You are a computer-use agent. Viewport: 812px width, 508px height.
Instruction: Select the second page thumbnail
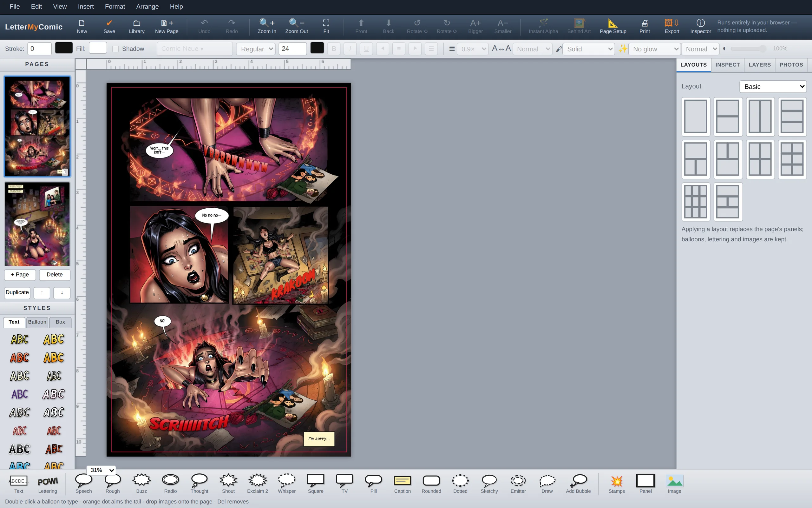(x=37, y=224)
